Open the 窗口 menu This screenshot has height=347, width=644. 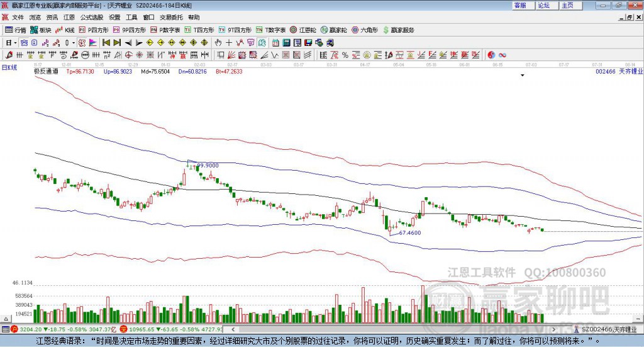pyautogui.click(x=148, y=17)
